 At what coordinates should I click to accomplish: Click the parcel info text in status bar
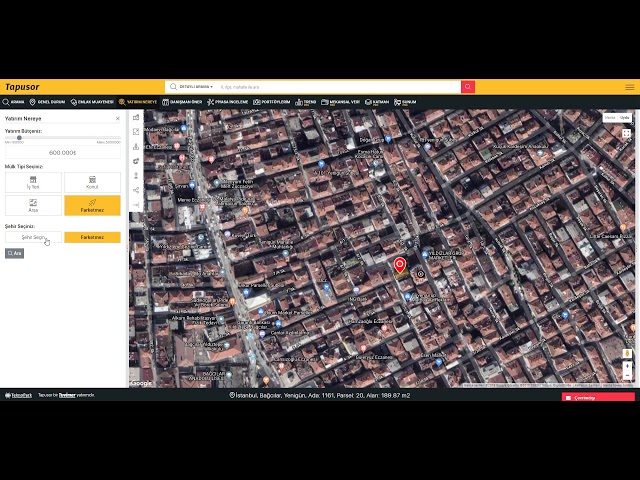pyautogui.click(x=320, y=395)
